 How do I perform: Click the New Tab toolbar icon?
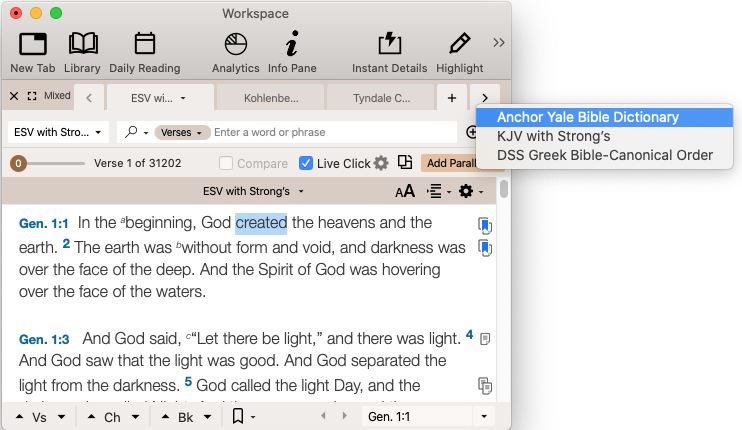pos(33,44)
